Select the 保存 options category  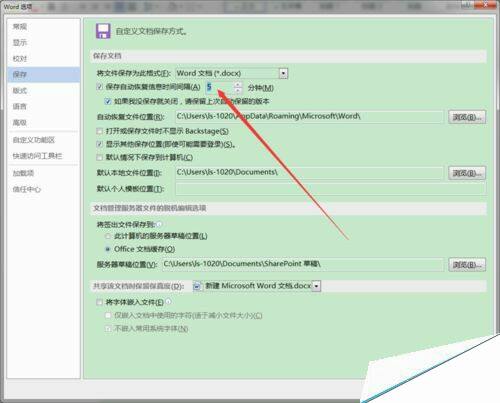coord(43,74)
